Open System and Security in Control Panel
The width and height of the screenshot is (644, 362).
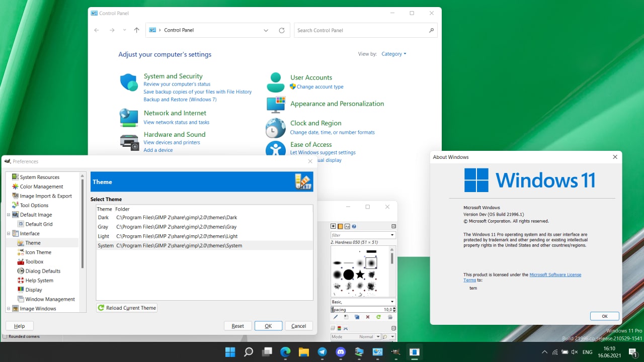[173, 76]
